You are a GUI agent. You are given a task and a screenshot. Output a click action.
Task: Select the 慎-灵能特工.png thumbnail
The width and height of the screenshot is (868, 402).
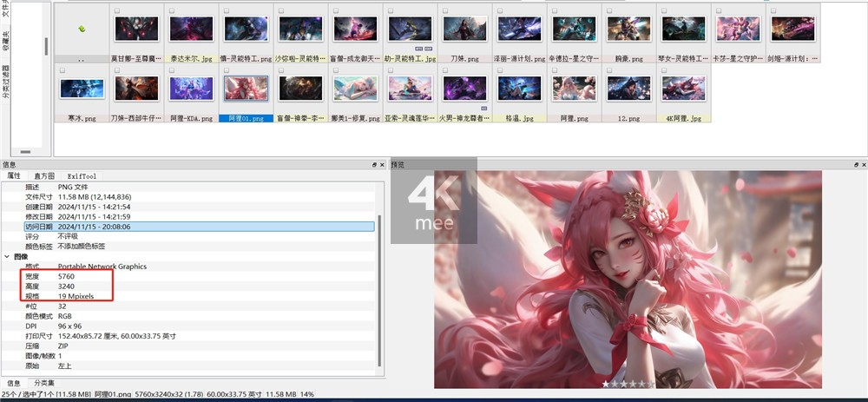tap(247, 29)
